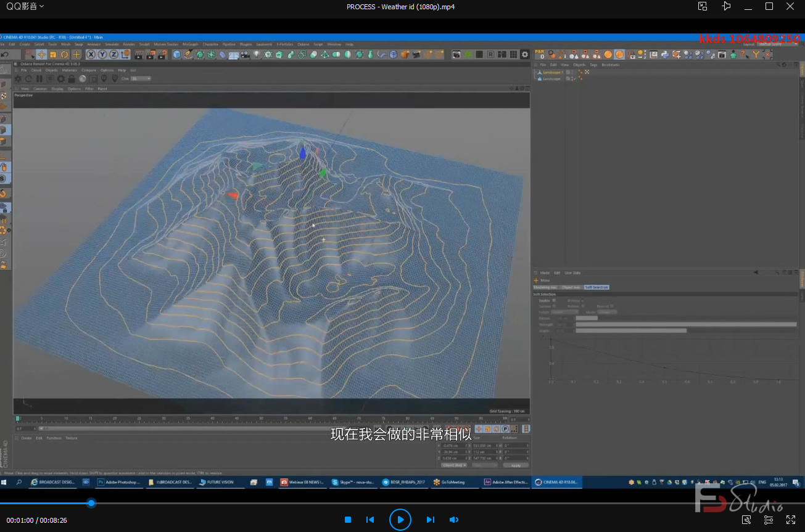Add a camera object from toolbar
The height and width of the screenshot is (532, 805).
click(x=245, y=54)
